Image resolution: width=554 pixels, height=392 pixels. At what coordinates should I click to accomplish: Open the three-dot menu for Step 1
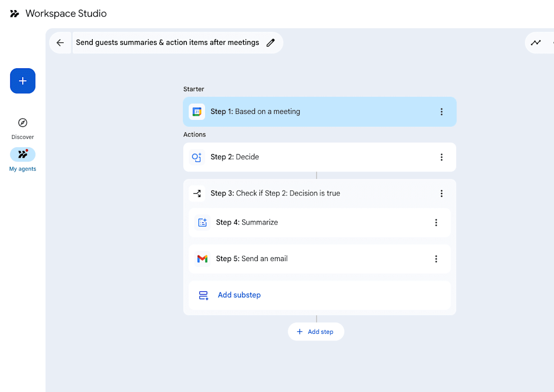[441, 112]
